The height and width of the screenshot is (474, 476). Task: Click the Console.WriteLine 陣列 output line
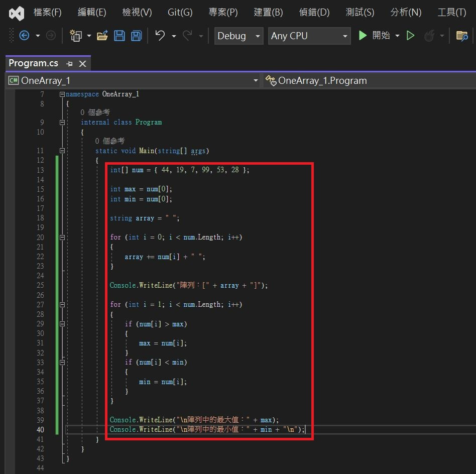tap(188, 285)
